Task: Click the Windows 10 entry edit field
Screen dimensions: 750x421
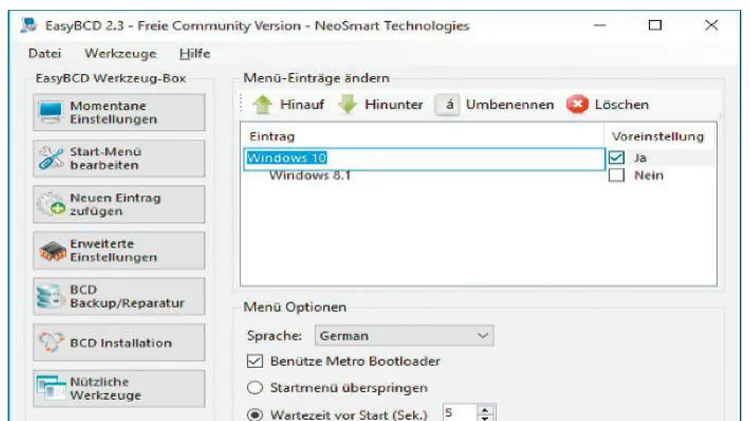Action: (424, 158)
